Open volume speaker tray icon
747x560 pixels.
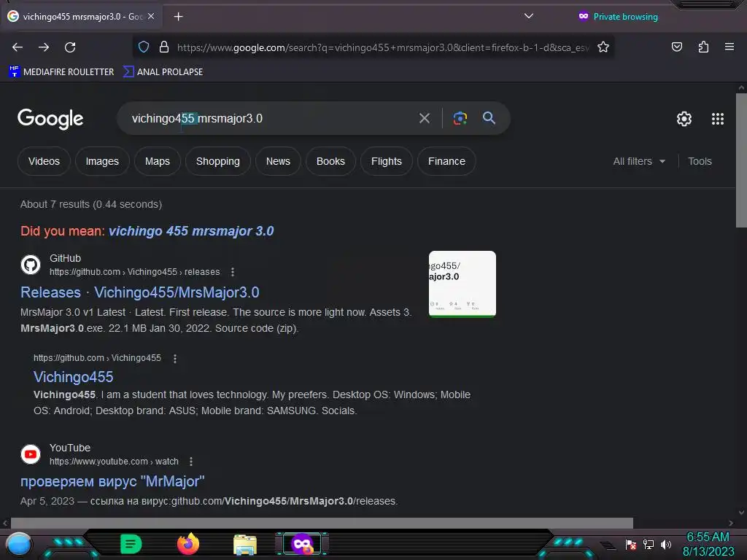666,544
